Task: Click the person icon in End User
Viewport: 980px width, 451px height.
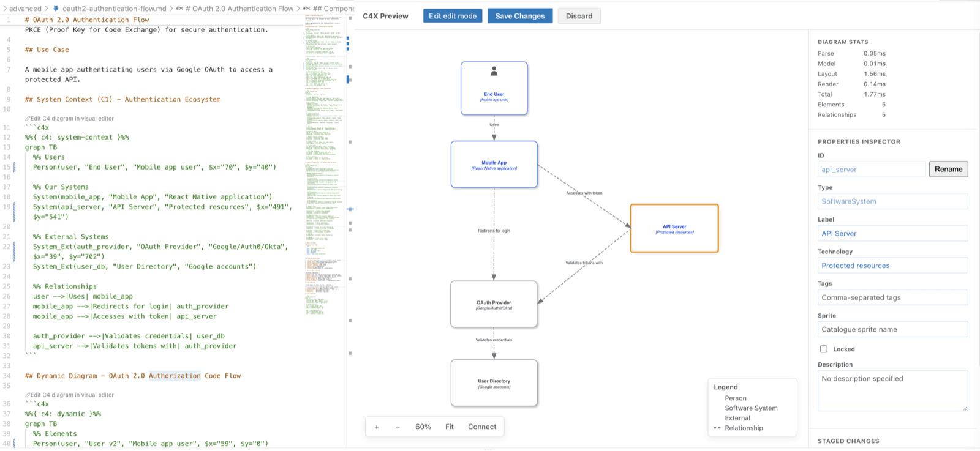Action: click(x=494, y=72)
